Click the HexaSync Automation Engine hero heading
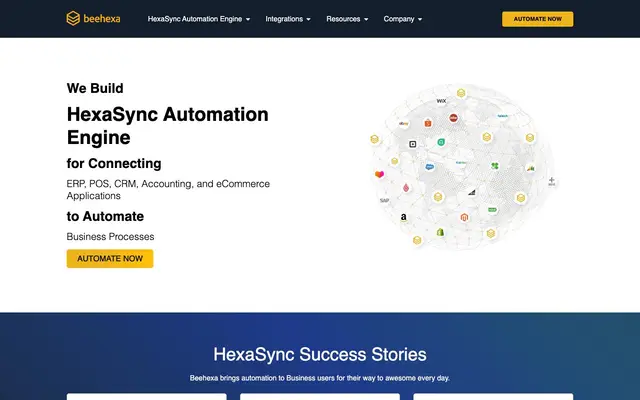Image resolution: width=640 pixels, height=400 pixels. 167,126
